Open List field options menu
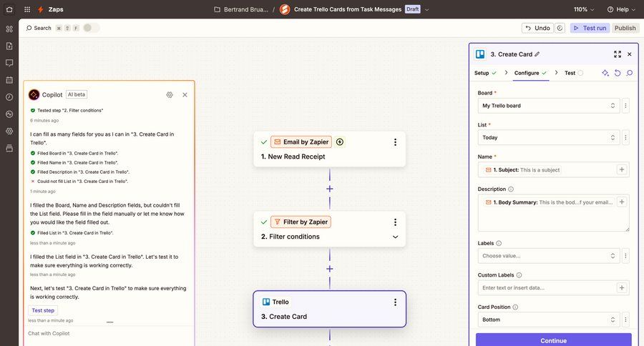Image resolution: width=644 pixels, height=346 pixels. tap(625, 137)
